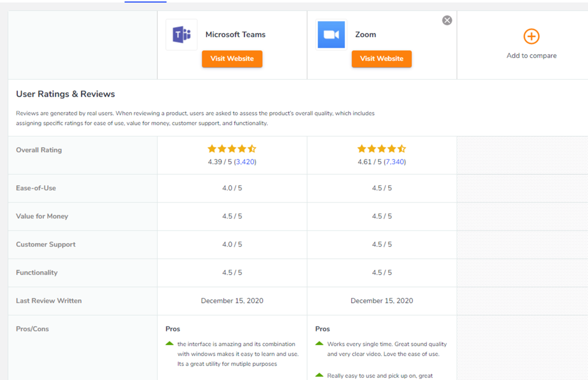Click the Zoom star rating
The image size is (588, 380).
(x=381, y=149)
